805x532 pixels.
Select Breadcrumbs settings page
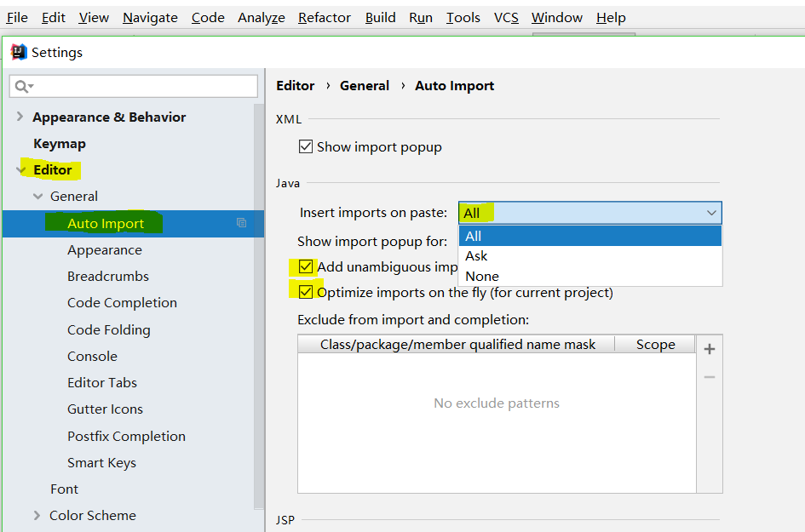pos(108,276)
